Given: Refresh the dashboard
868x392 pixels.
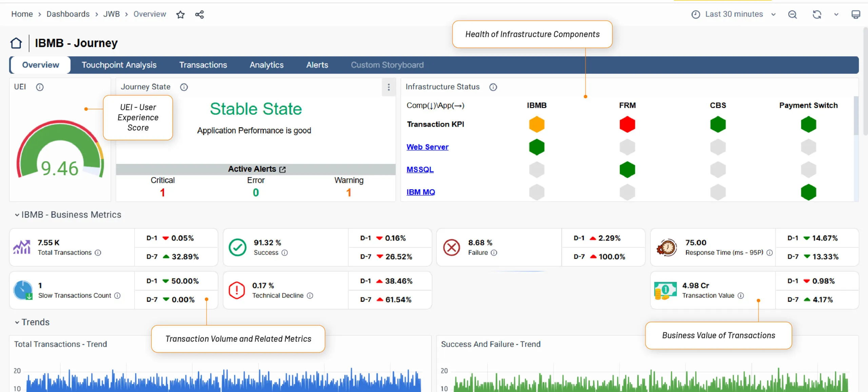Looking at the screenshot, I should coord(817,14).
